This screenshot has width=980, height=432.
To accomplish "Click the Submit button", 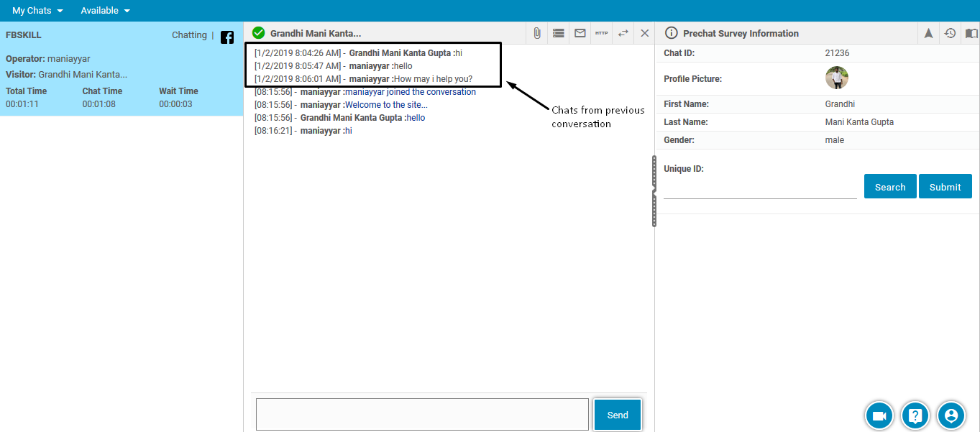I will [945, 187].
